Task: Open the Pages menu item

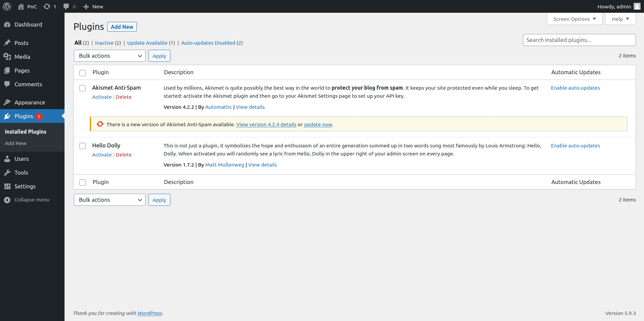Action: point(22,71)
